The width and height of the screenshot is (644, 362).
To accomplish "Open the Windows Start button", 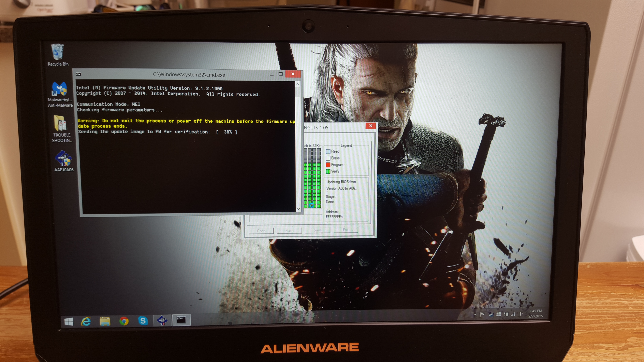I will click(x=69, y=322).
